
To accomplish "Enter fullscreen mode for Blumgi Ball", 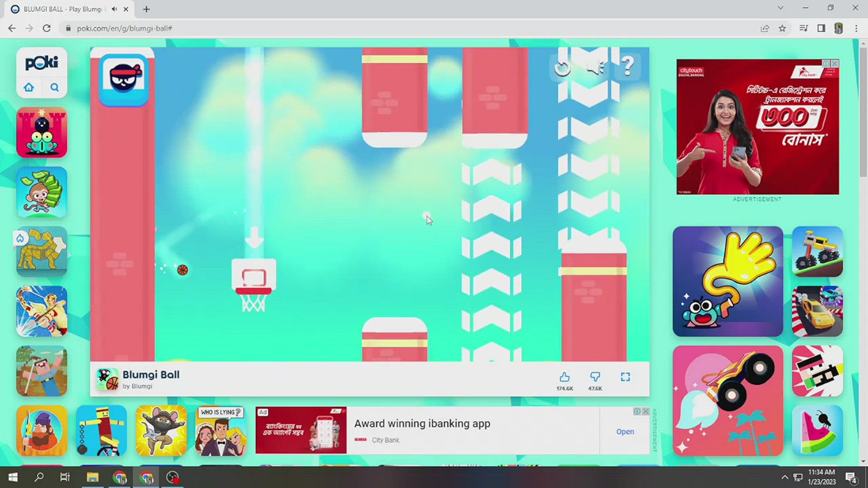I will (625, 377).
